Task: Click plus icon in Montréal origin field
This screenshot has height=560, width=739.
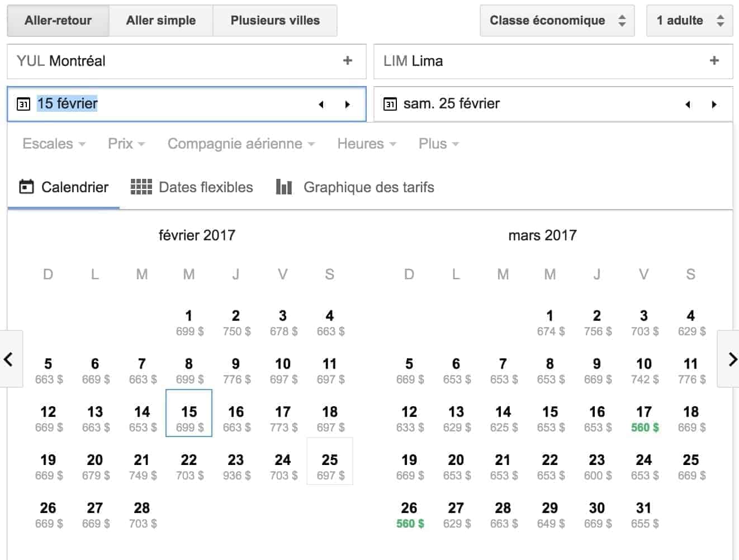Action: [347, 61]
